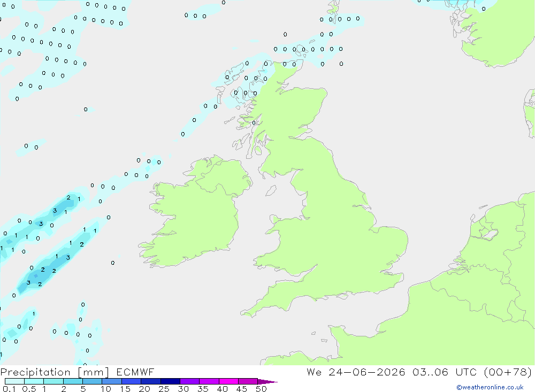
Task: Click the '40' legend scale label
Action: click(x=223, y=389)
